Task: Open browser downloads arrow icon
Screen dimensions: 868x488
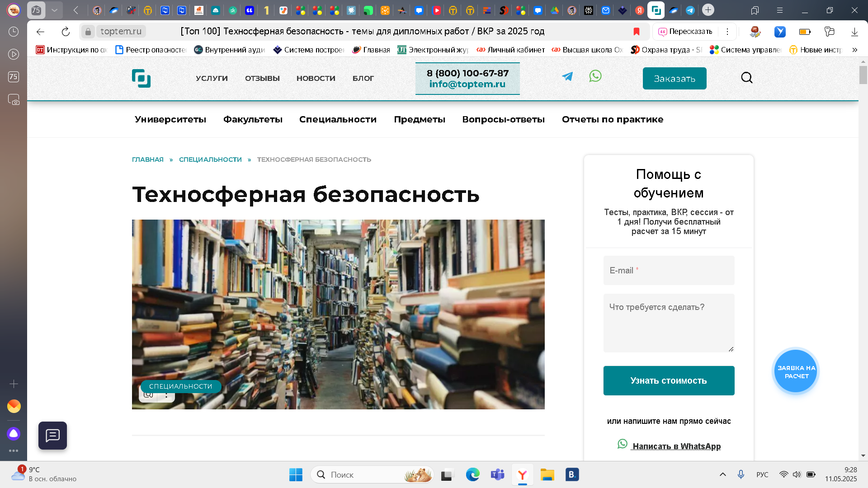Action: pyautogui.click(x=854, y=31)
